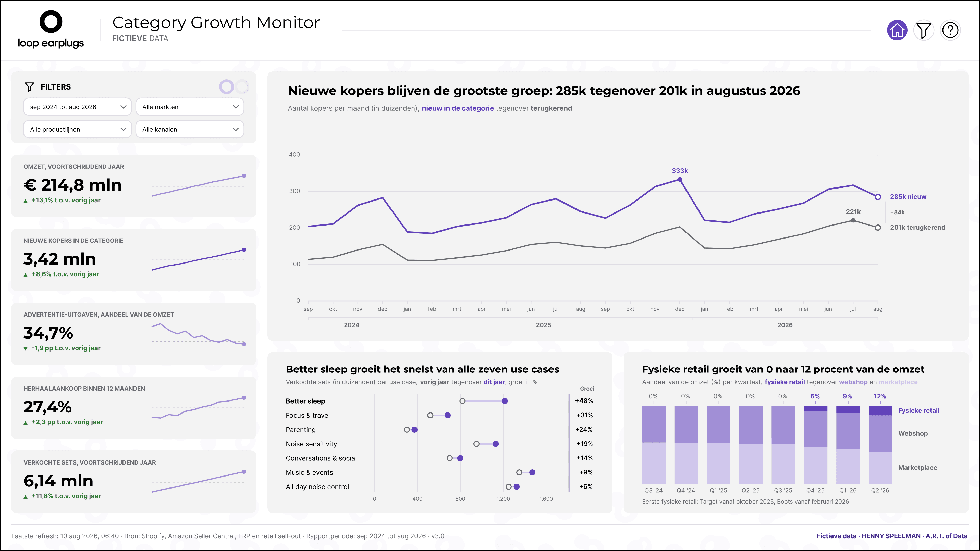Click the 27,4% herhaalaankoop value
Screen dimensions: 980x551
(47, 407)
